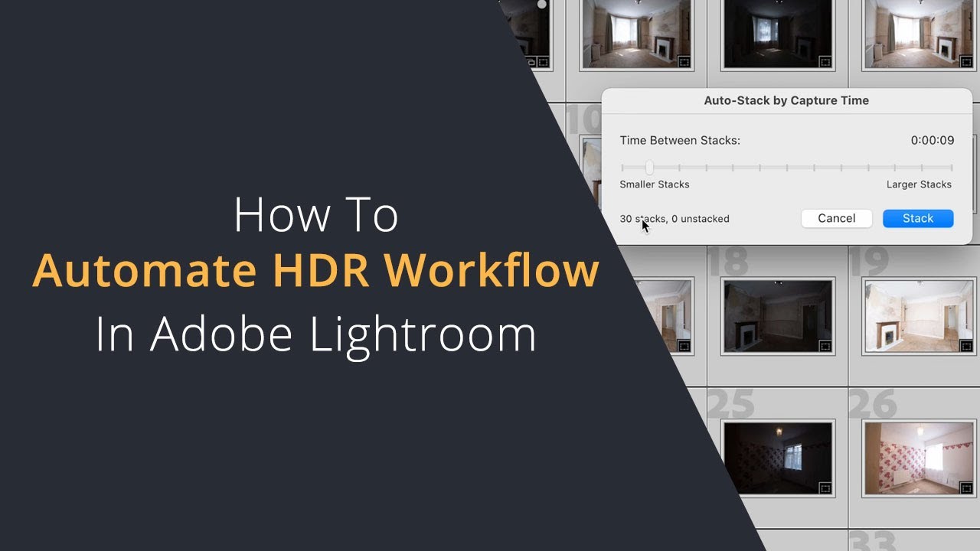
Task: Click crop badge on bright thumbnail left of dark bay-window
Action: click(x=684, y=62)
